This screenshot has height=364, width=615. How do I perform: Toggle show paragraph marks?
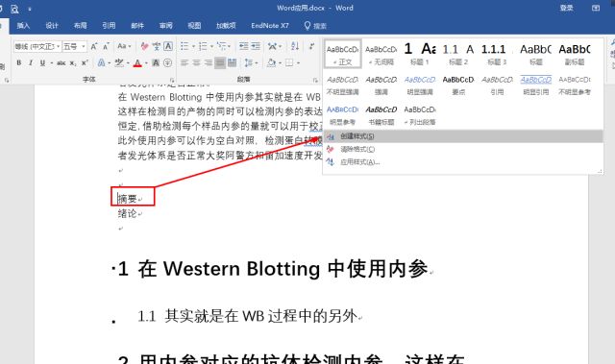311,46
